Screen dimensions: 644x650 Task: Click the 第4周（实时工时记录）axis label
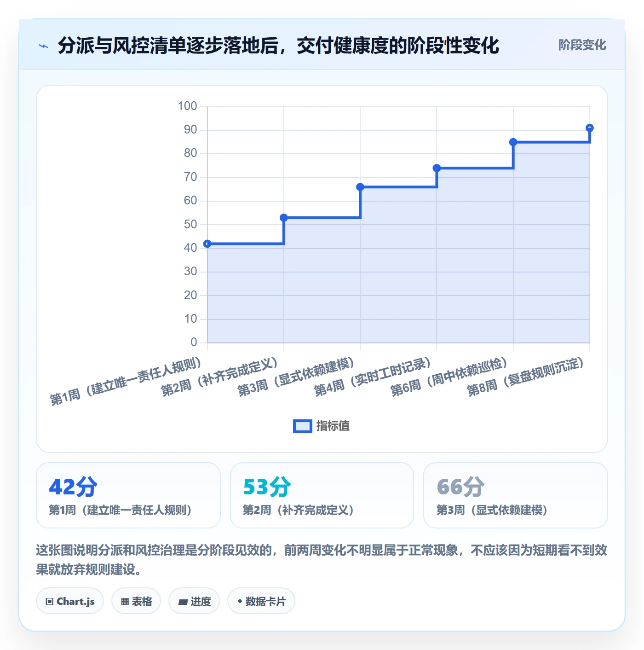coord(373,377)
